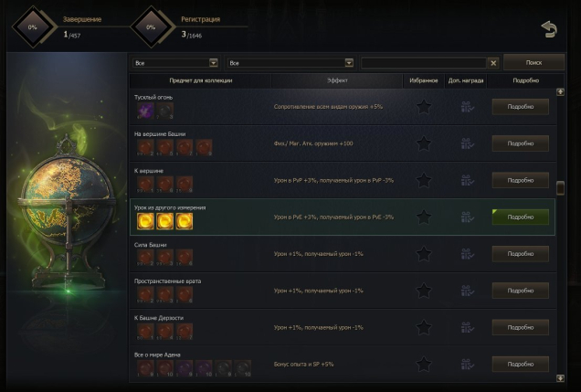581x392 pixels.
Task: Click additional reward icon for Тусклый огонь
Action: click(x=467, y=107)
